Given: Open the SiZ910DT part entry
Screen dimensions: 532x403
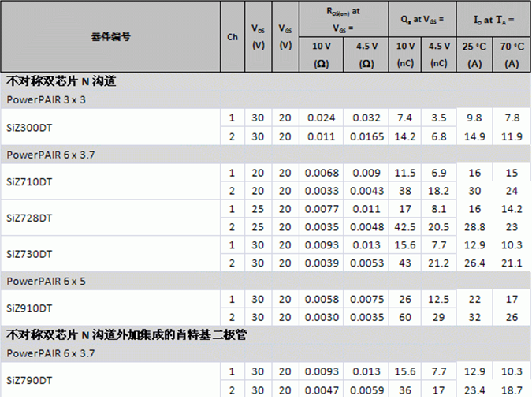Looking at the screenshot, I should click(29, 308).
